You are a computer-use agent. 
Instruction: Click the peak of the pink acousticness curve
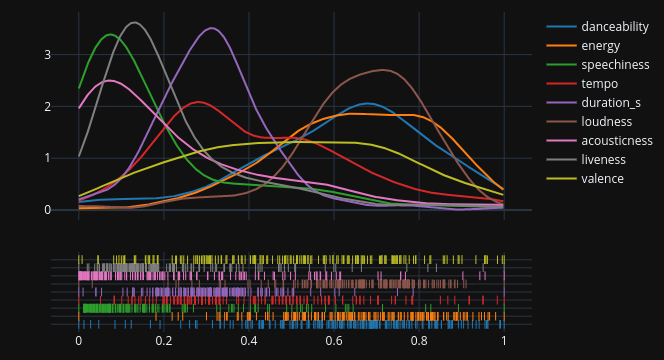109,80
